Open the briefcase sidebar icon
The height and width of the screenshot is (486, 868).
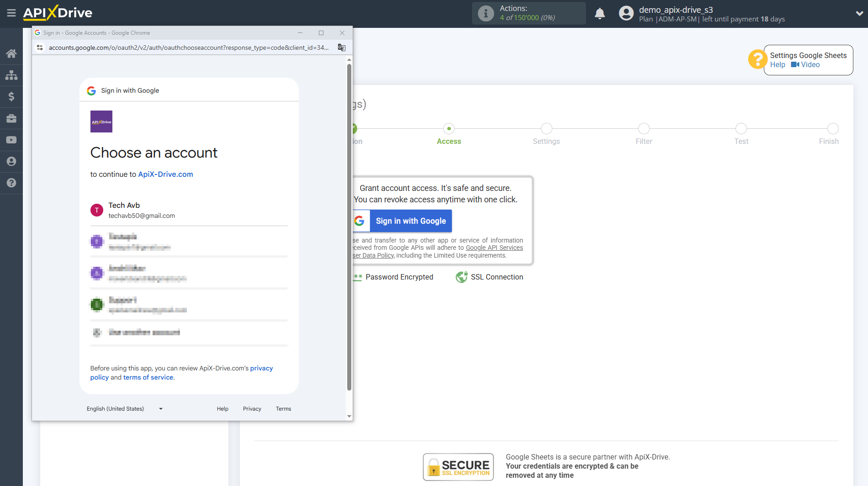[x=11, y=118]
